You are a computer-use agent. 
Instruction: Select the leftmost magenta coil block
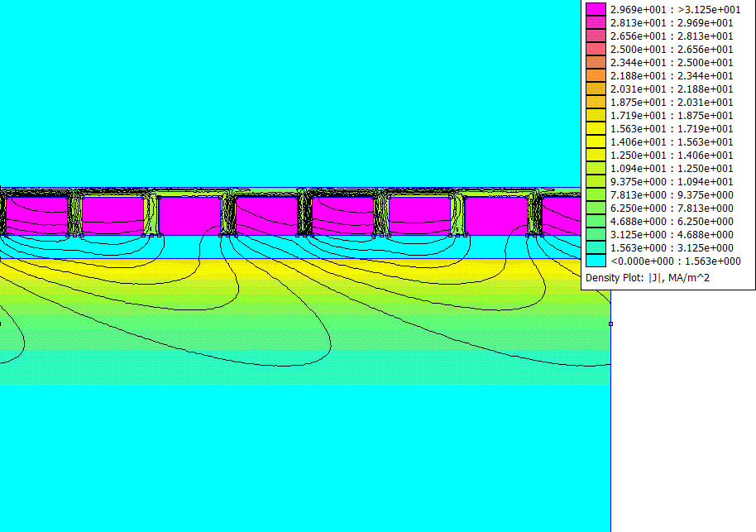point(37,213)
